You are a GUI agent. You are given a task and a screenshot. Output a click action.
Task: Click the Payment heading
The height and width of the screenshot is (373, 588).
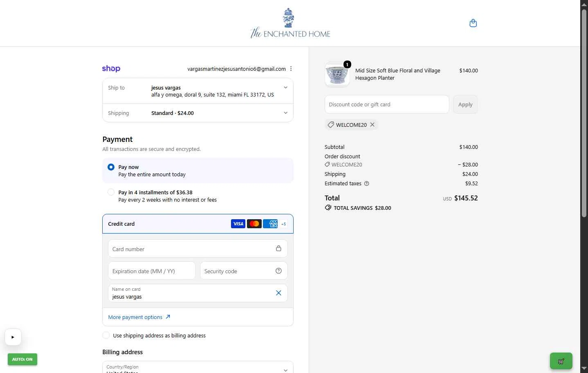[x=117, y=139]
